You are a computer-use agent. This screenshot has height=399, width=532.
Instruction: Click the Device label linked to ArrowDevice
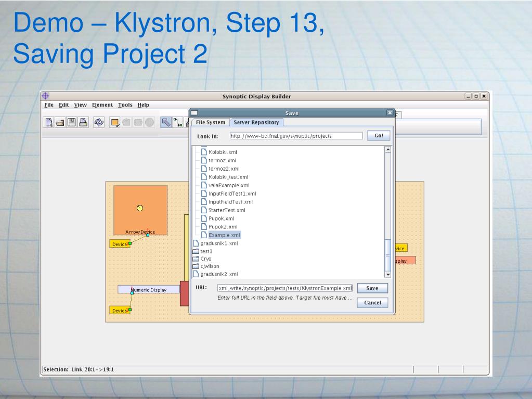120,244
